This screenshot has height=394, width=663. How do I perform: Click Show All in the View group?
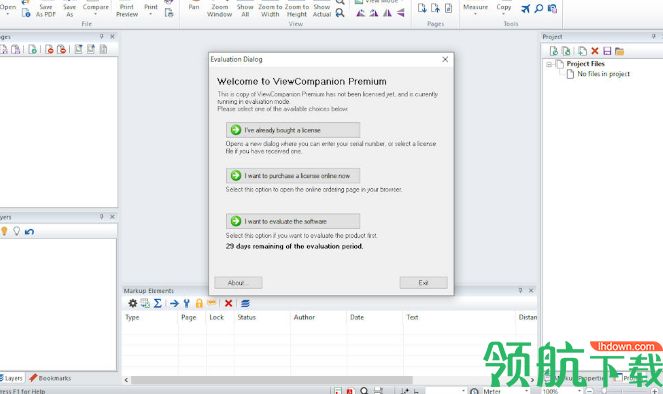coord(245,10)
